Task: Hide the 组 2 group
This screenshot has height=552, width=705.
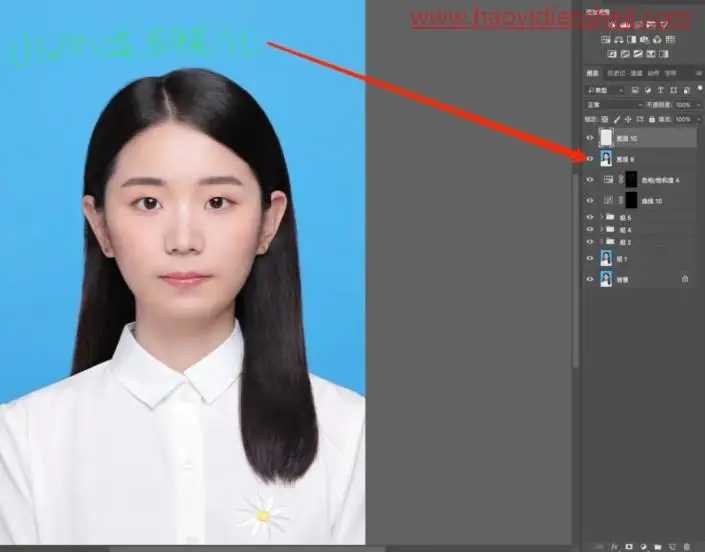Action: tap(590, 242)
